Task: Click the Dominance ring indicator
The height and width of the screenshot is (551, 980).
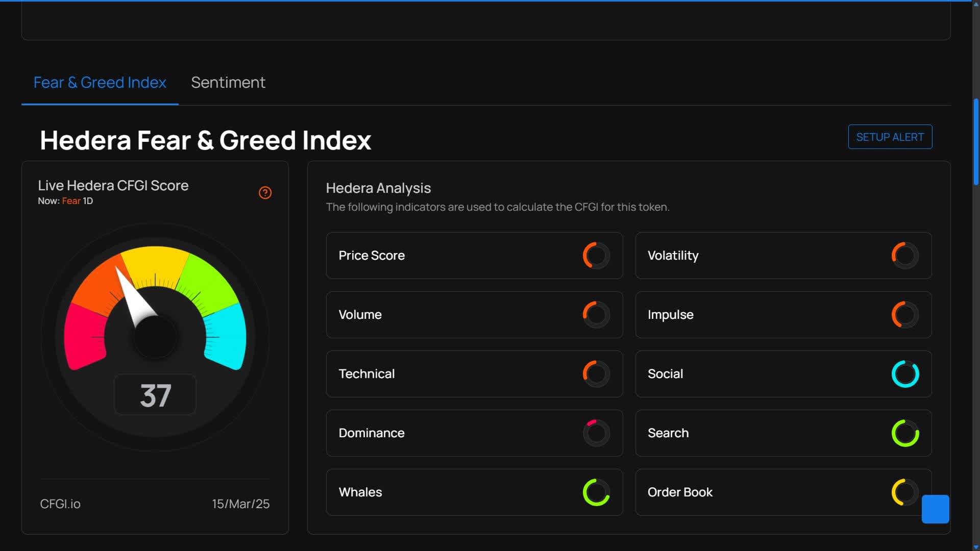Action: point(596,433)
